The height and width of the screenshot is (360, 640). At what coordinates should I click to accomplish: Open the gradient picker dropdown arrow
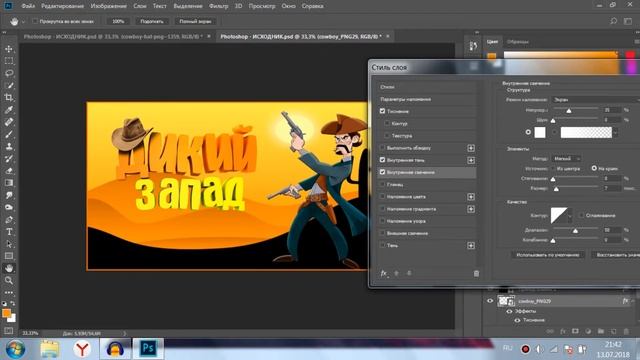tap(615, 132)
